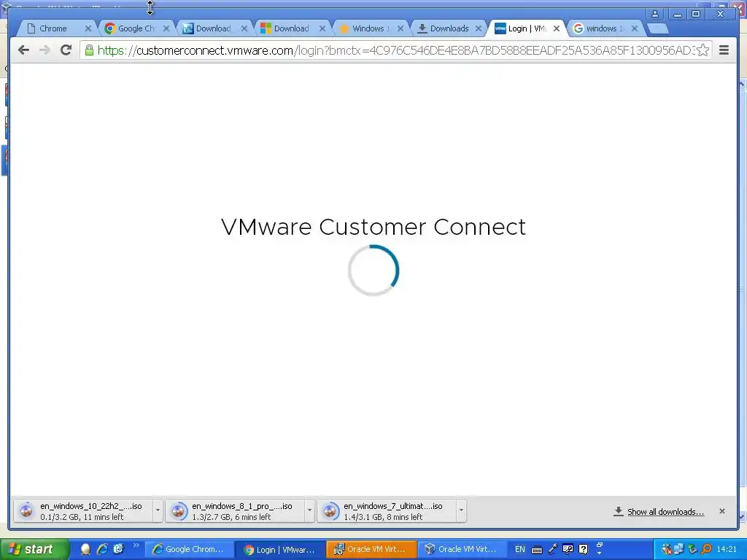Viewport: 747px width, 560px height.
Task: Open the Windows Start menu
Action: [x=34, y=549]
